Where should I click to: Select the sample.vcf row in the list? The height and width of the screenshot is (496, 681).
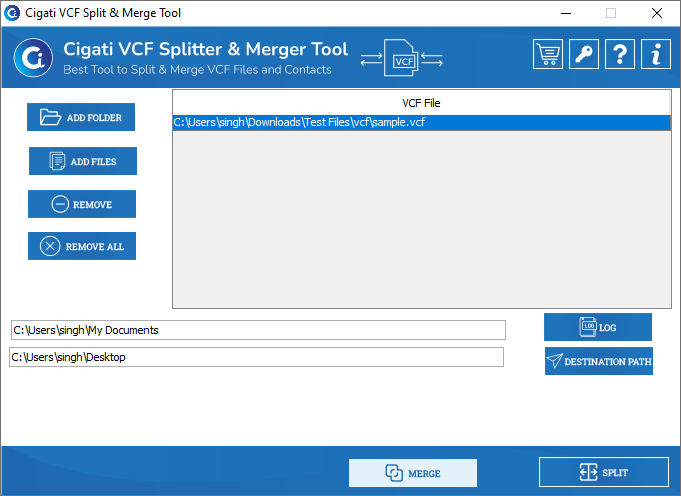(x=422, y=122)
